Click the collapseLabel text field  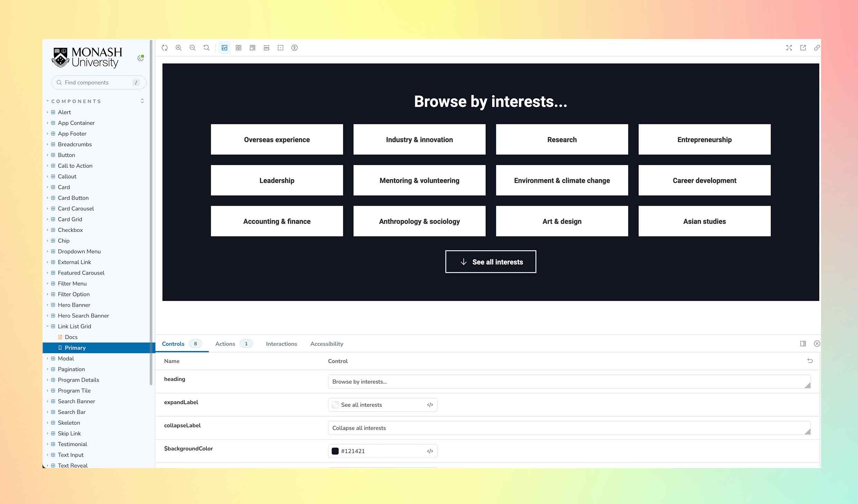pyautogui.click(x=569, y=428)
